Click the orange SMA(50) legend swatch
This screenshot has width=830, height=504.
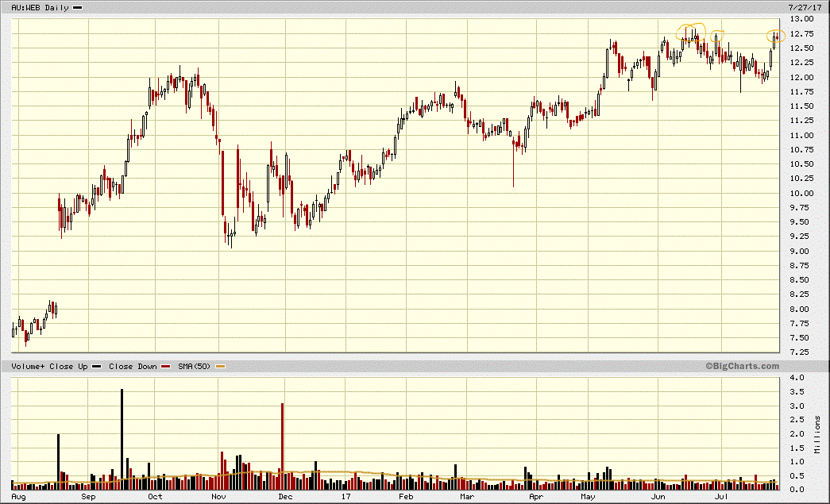[220, 367]
